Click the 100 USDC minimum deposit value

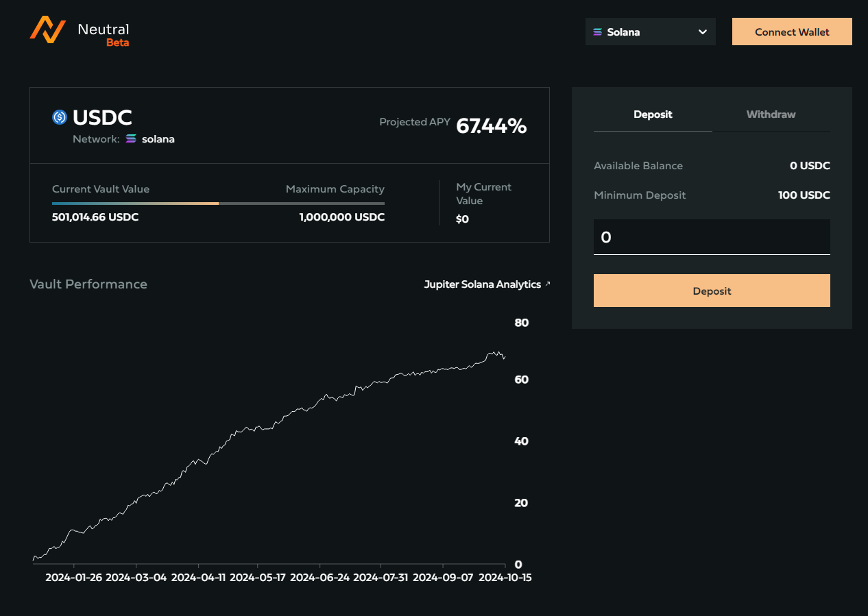coord(804,195)
